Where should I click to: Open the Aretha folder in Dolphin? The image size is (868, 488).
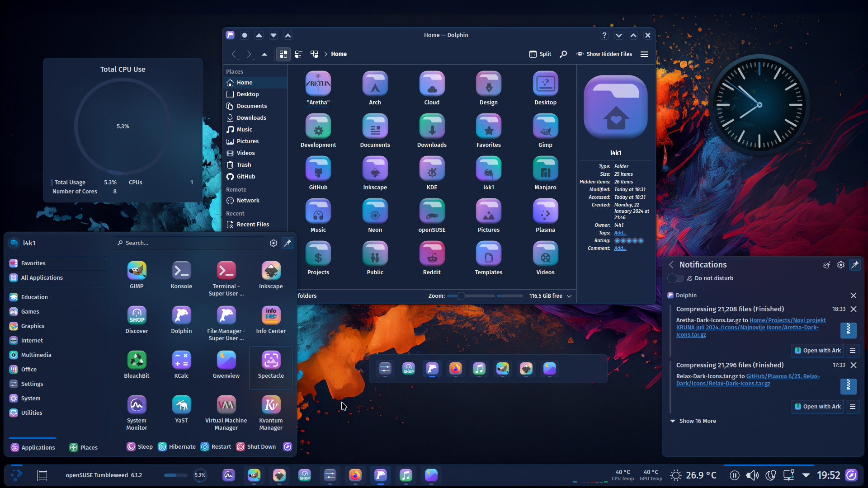(318, 89)
